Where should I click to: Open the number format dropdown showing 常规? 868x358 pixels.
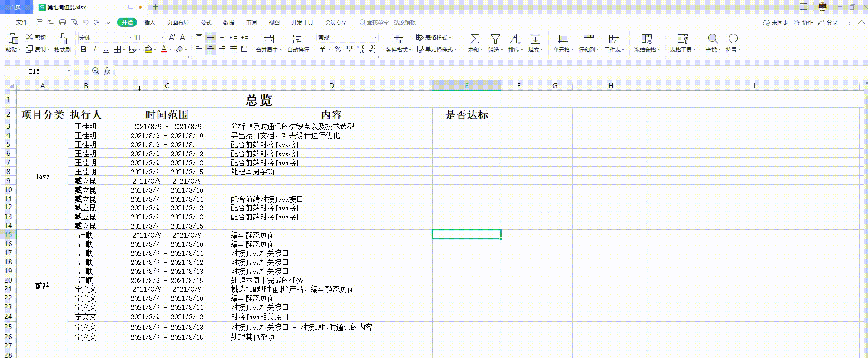[375, 37]
